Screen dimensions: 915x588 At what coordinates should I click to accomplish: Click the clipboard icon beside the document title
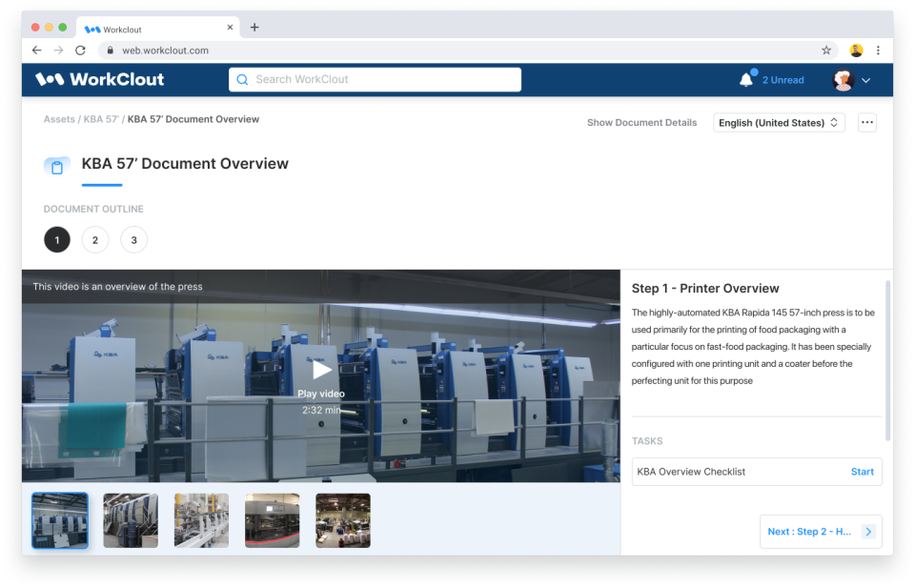(56, 165)
